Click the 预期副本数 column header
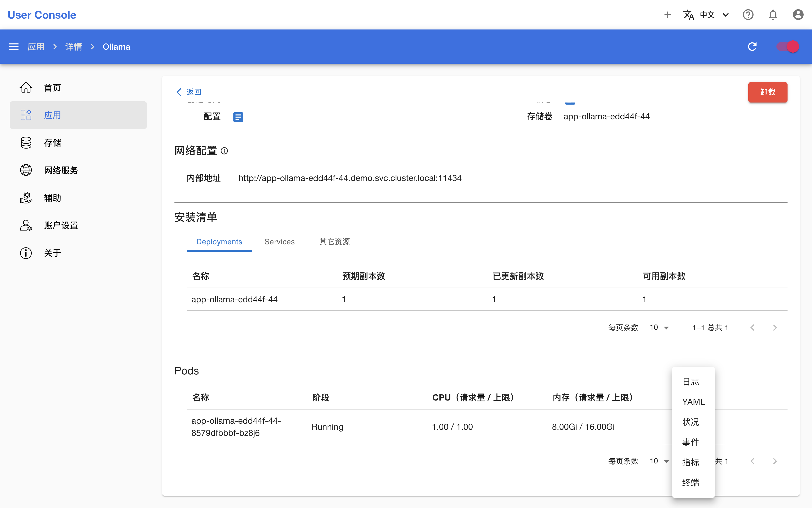 tap(363, 276)
